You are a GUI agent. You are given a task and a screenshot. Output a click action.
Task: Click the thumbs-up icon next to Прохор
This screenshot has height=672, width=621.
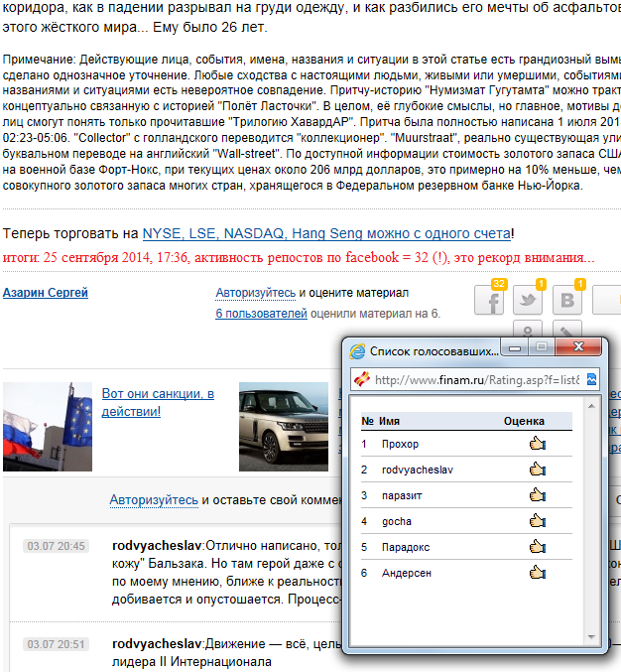538,444
